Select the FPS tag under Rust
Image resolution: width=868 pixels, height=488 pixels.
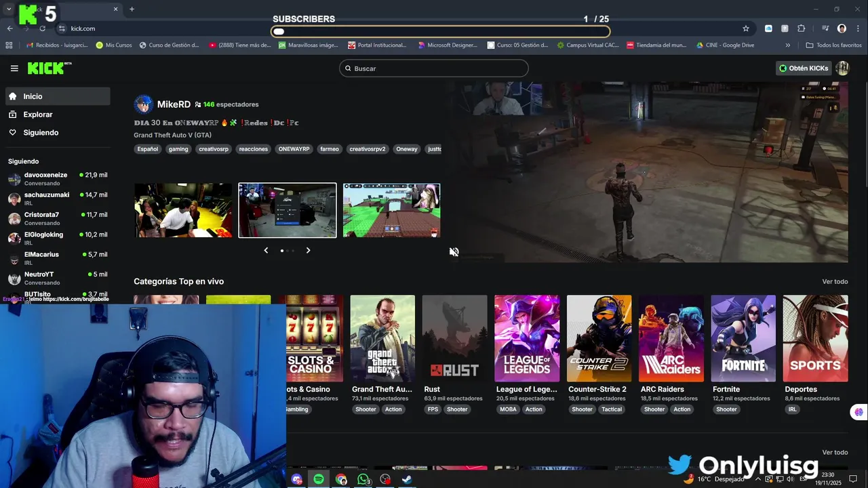433,409
